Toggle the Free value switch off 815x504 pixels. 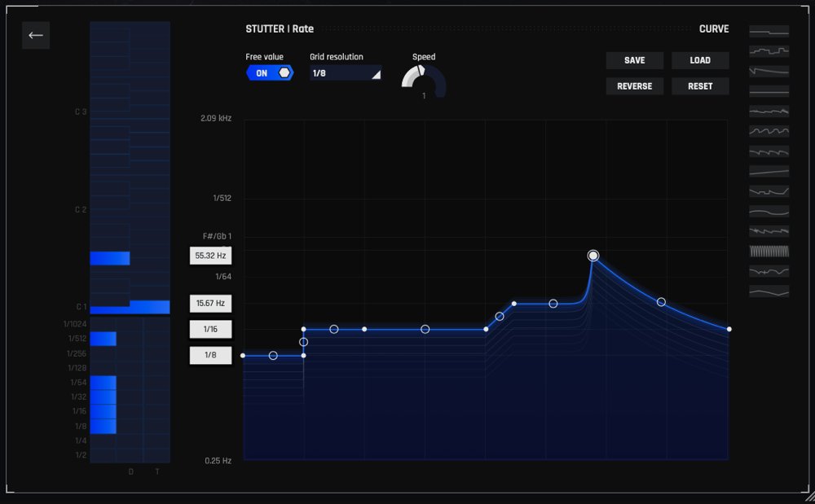pos(270,73)
